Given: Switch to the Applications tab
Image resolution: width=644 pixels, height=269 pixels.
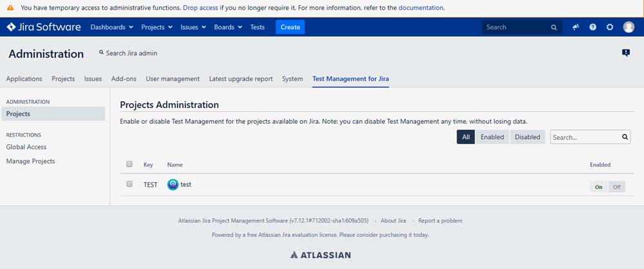Looking at the screenshot, I should [x=24, y=79].
